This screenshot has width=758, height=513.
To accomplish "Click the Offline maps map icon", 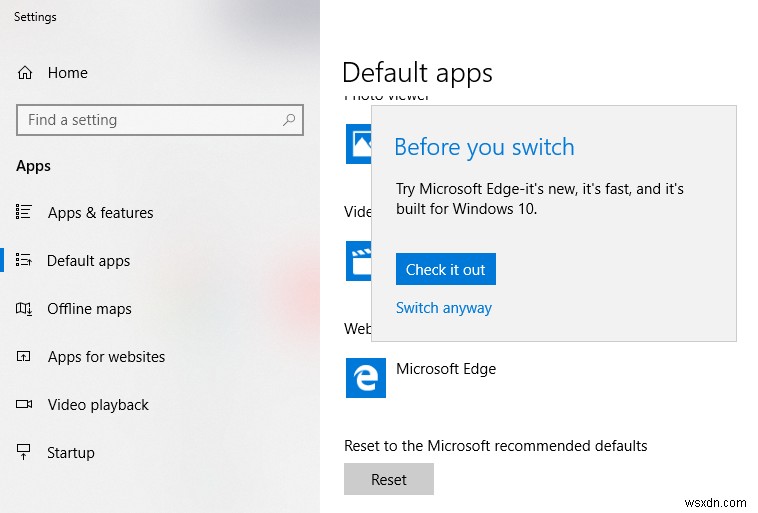I will (x=24, y=308).
